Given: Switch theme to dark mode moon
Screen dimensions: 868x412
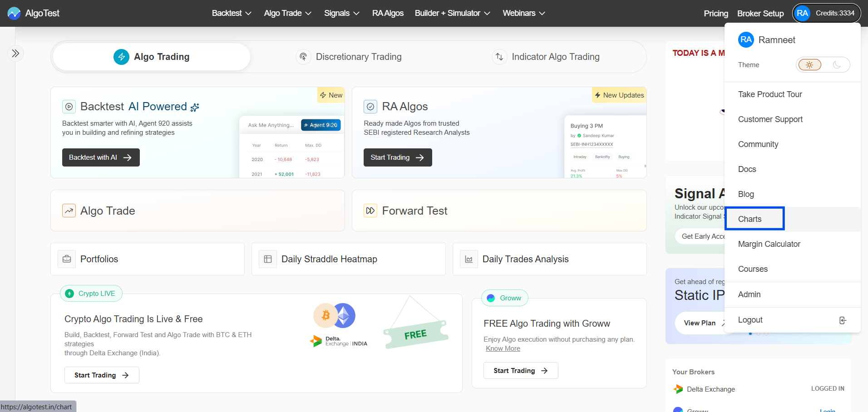Looking at the screenshot, I should 836,65.
